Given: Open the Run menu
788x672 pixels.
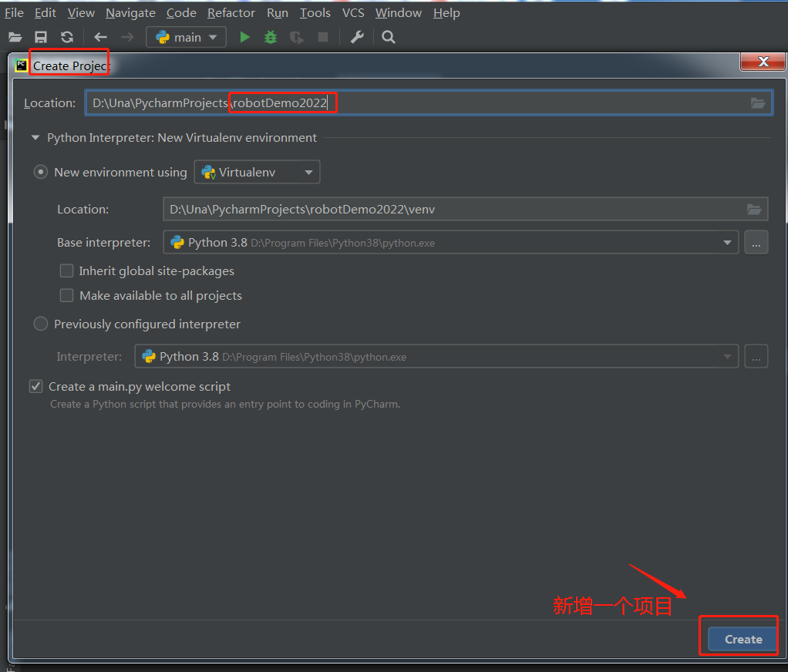Looking at the screenshot, I should pos(277,12).
